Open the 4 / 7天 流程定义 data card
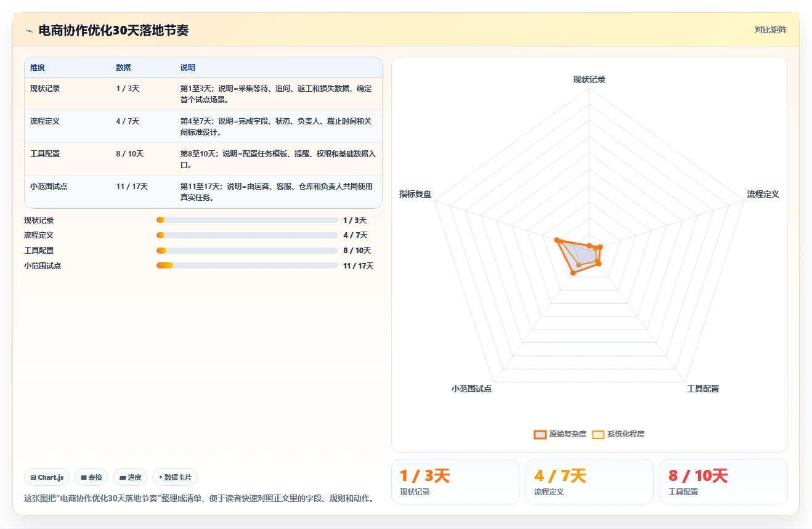812x529 pixels. 590,482
